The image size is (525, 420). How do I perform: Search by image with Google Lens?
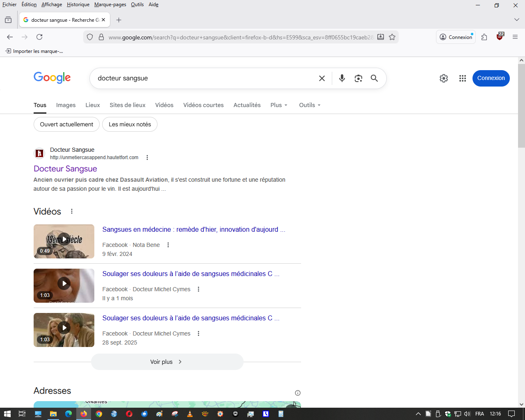(358, 78)
